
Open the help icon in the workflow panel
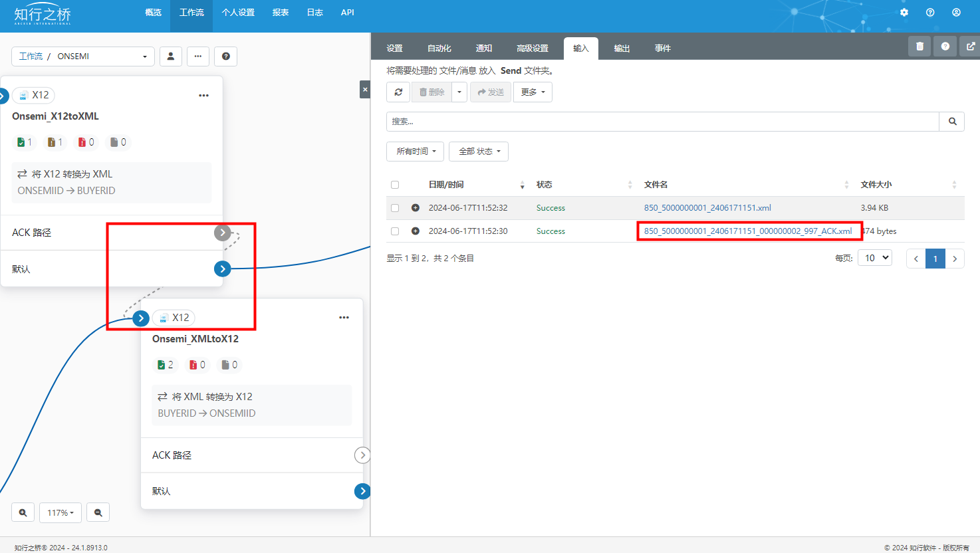[225, 56]
